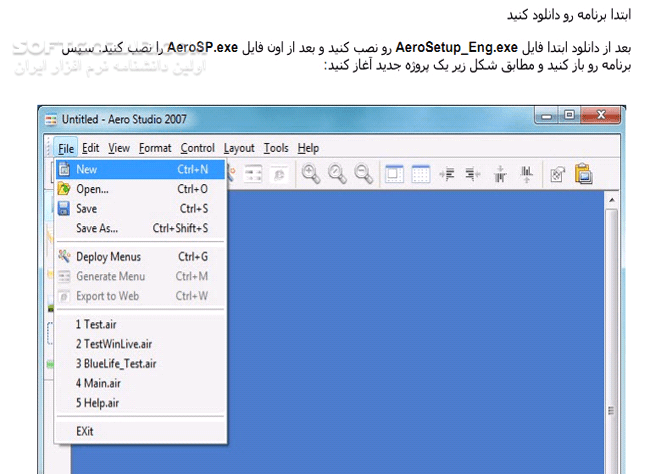
Task: Toggle the grid display icon
Action: pos(420,174)
